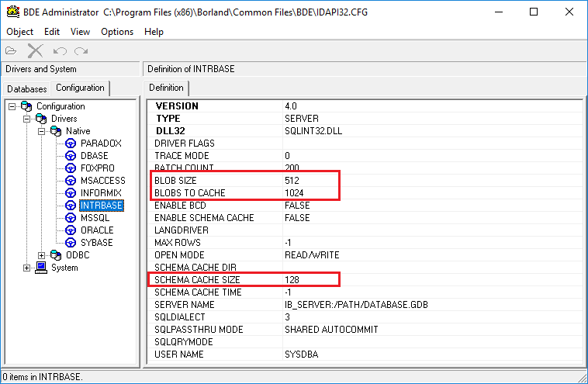Image resolution: width=588 pixels, height=384 pixels.
Task: Click the SYBASE driver icon
Action: (x=71, y=242)
